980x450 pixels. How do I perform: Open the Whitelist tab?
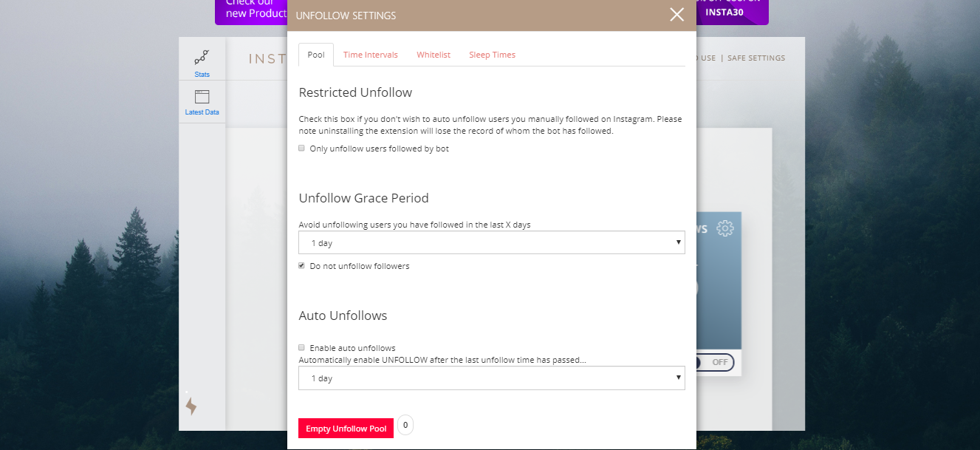coord(434,54)
